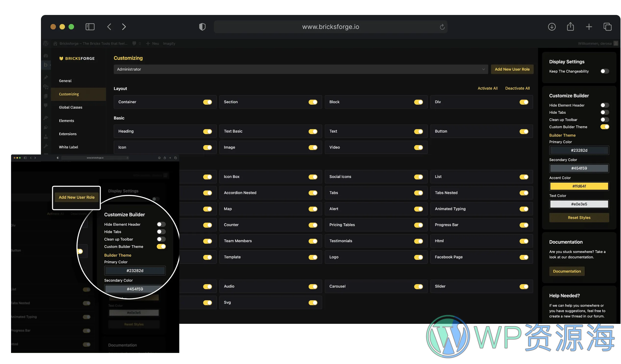This screenshot has height=364, width=621.
Task: Click Activate All link
Action: coord(487,88)
